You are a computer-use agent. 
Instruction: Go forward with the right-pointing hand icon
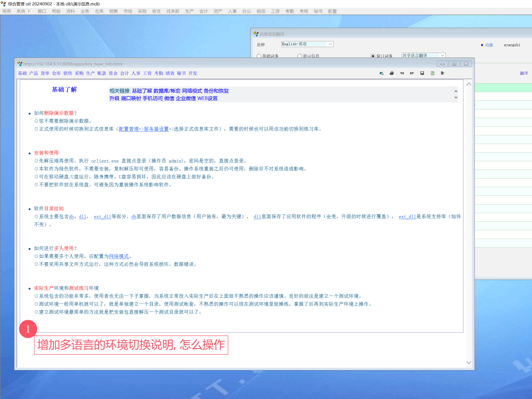click(412, 73)
